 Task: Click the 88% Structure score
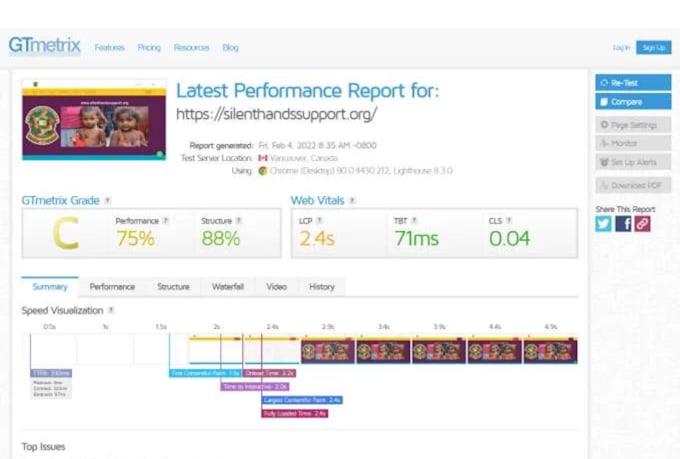221,239
